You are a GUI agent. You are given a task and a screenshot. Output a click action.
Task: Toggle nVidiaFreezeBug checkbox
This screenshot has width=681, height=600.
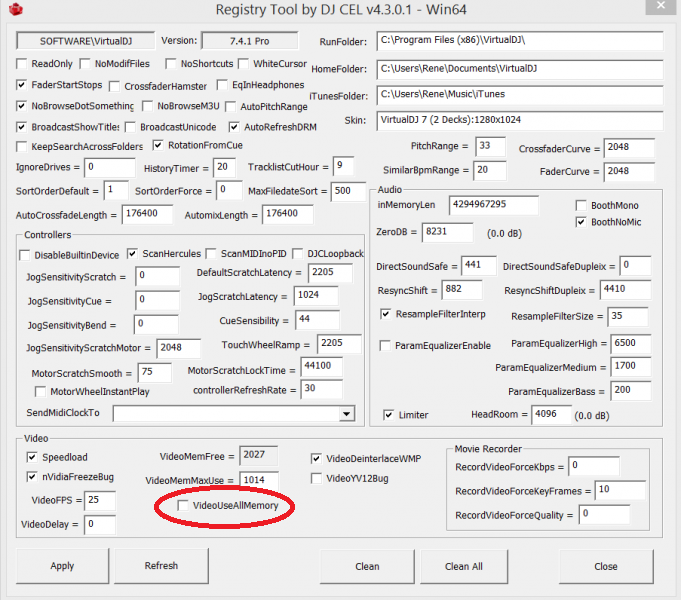point(32,477)
